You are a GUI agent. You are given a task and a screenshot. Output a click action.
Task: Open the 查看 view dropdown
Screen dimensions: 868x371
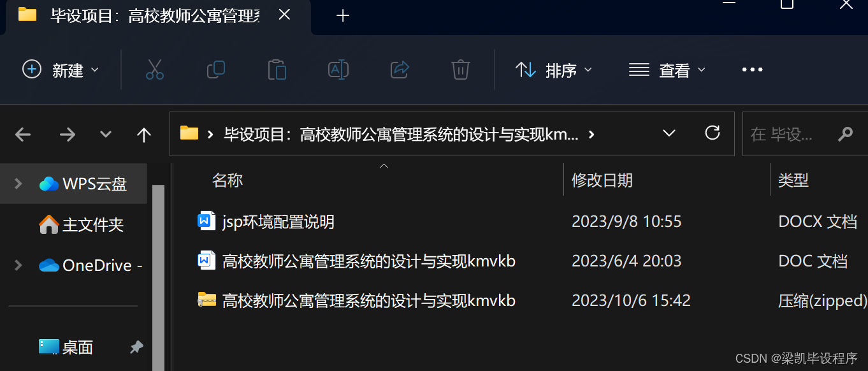[667, 69]
